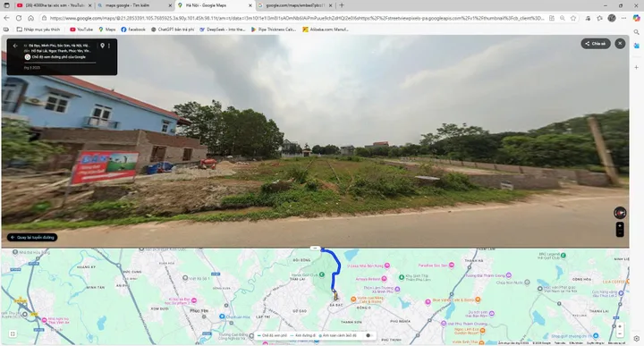Toggle the 360 globe view switch

pyautogui.click(x=369, y=335)
